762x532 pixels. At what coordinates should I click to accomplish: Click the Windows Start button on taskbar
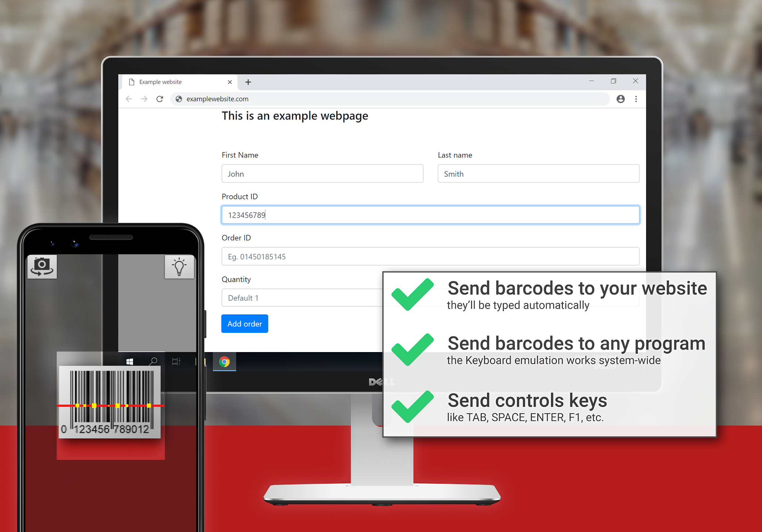click(129, 362)
